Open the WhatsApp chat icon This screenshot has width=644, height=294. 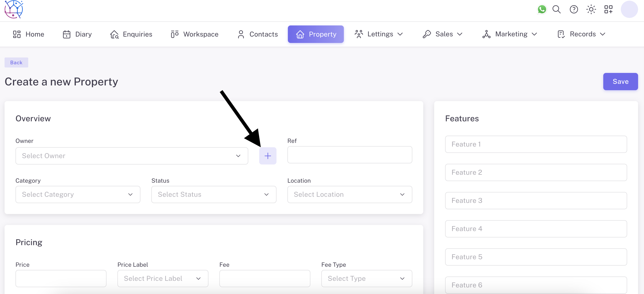pyautogui.click(x=542, y=10)
